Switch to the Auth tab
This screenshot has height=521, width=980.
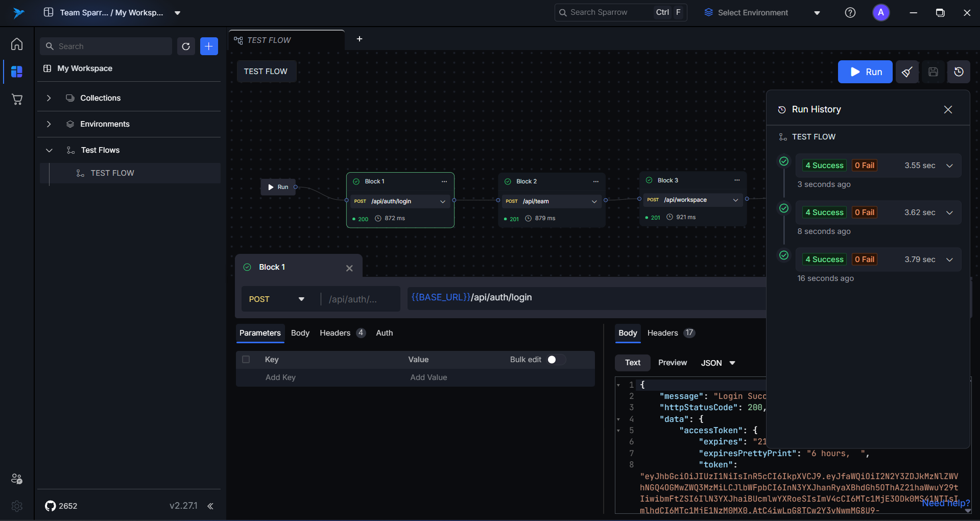click(x=385, y=333)
